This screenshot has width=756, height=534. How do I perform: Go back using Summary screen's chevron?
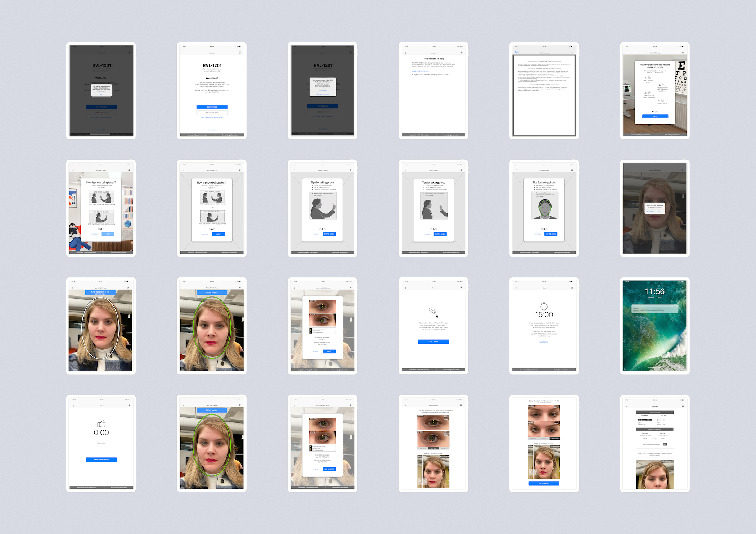(627, 406)
